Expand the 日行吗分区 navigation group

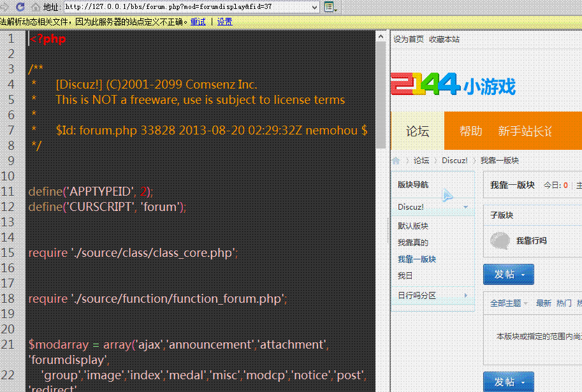tap(466, 296)
